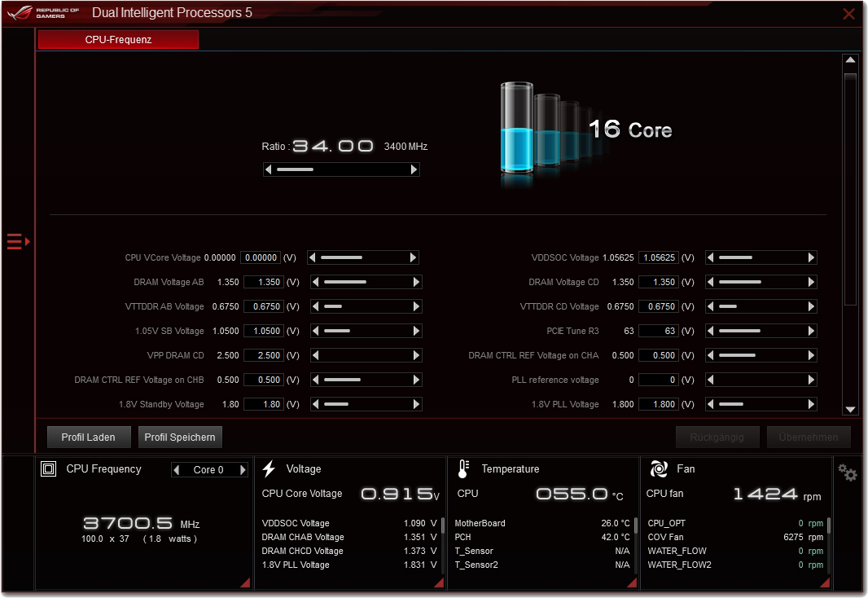
Task: Click the settings panel scroll down arrow
Action: pos(850,410)
